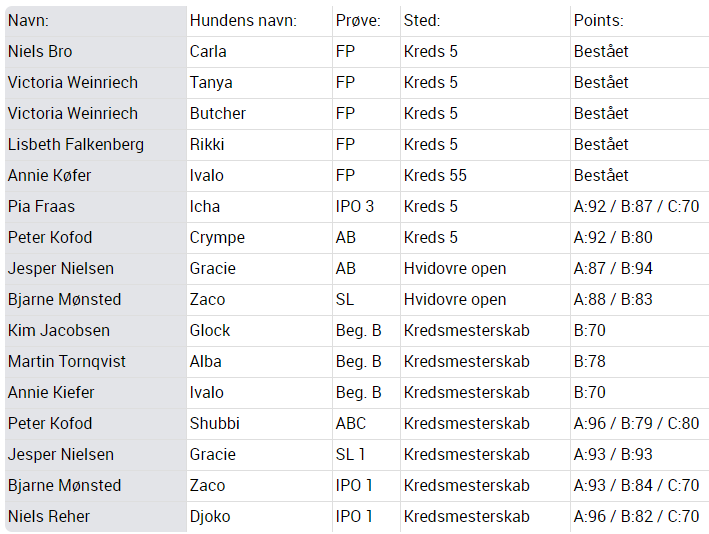Click the Kreds 55 location cell
This screenshot has width=709, height=534.
click(x=486, y=176)
